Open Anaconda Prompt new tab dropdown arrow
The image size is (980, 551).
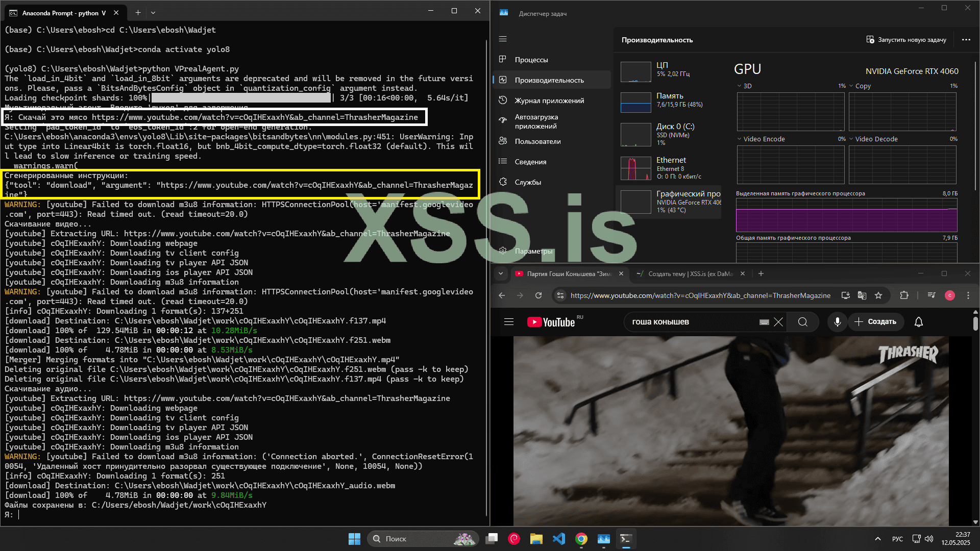point(153,12)
